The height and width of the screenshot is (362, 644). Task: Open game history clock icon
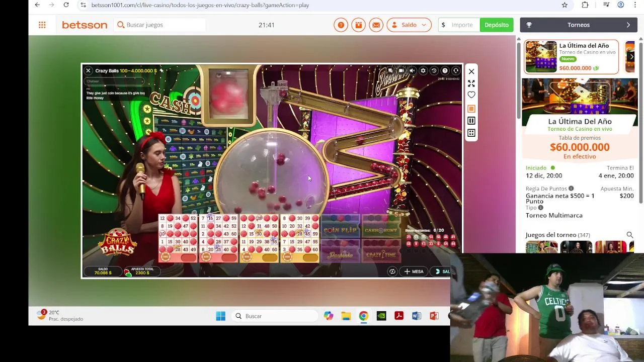pyautogui.click(x=434, y=71)
